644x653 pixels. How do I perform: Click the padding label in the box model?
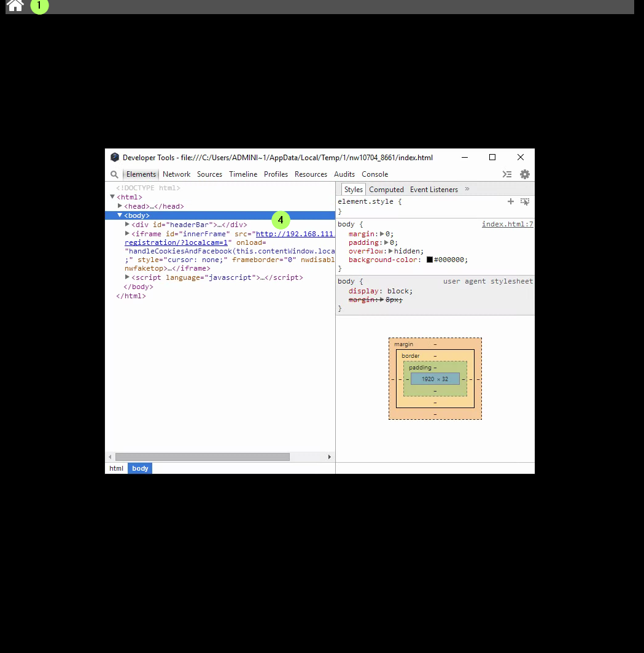point(420,368)
